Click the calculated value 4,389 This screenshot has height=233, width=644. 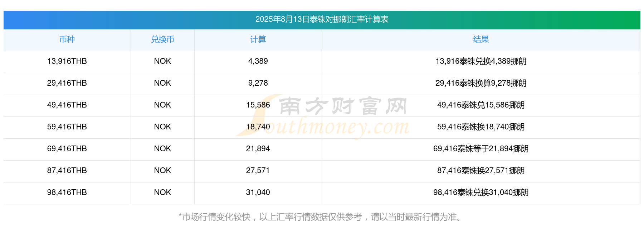pyautogui.click(x=258, y=61)
